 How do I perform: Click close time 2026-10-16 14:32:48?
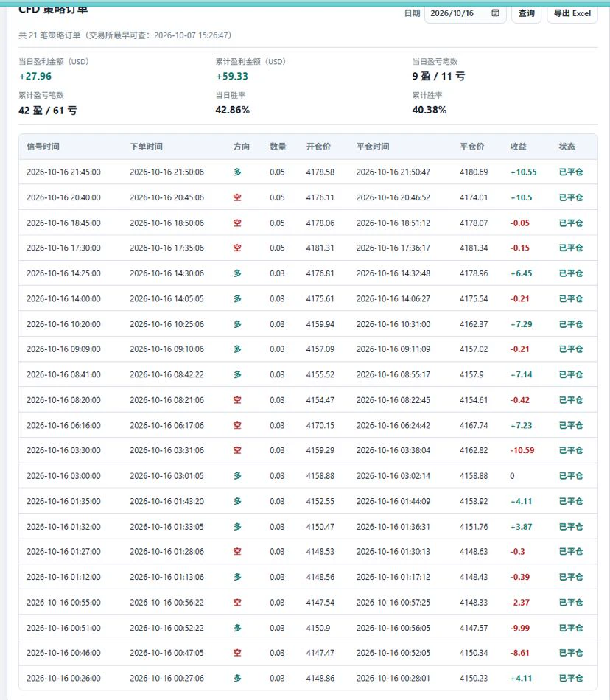pos(393,273)
